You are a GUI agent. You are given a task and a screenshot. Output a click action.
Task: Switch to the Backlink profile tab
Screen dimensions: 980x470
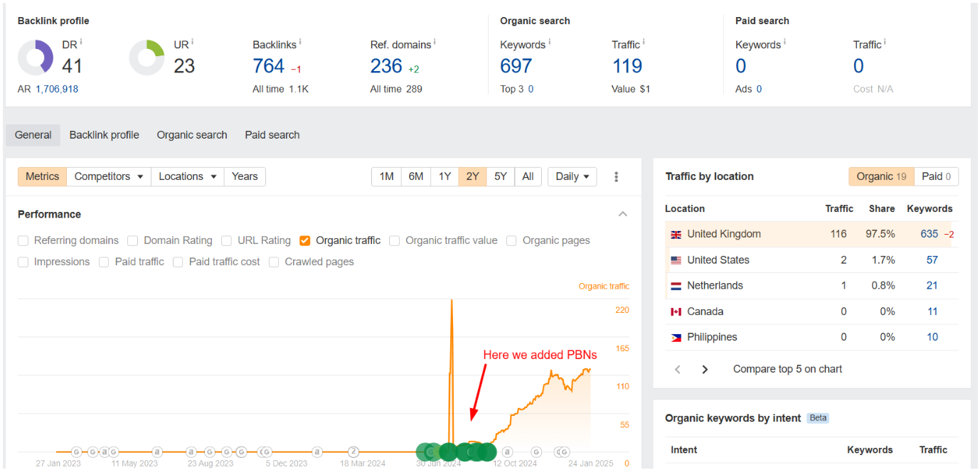(104, 135)
